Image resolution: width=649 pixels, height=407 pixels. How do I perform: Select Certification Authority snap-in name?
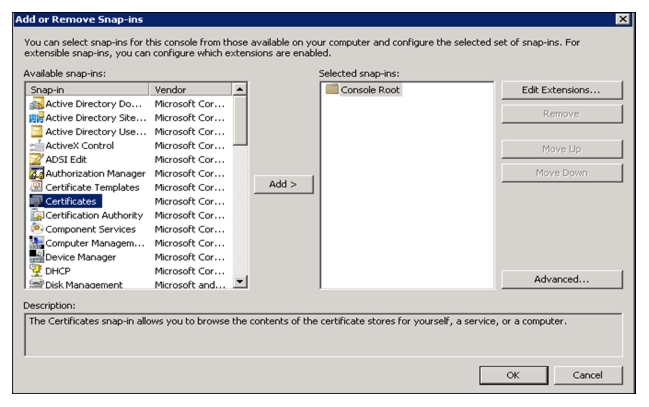tap(94, 215)
